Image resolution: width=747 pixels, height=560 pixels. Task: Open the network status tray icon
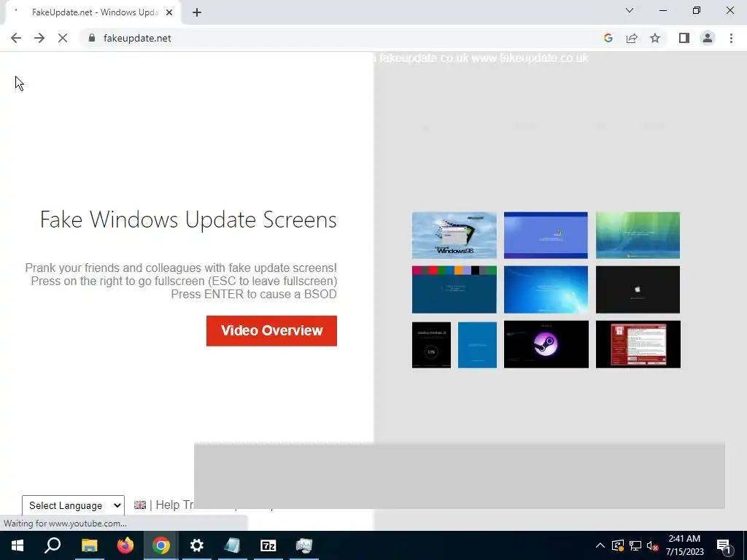[635, 545]
